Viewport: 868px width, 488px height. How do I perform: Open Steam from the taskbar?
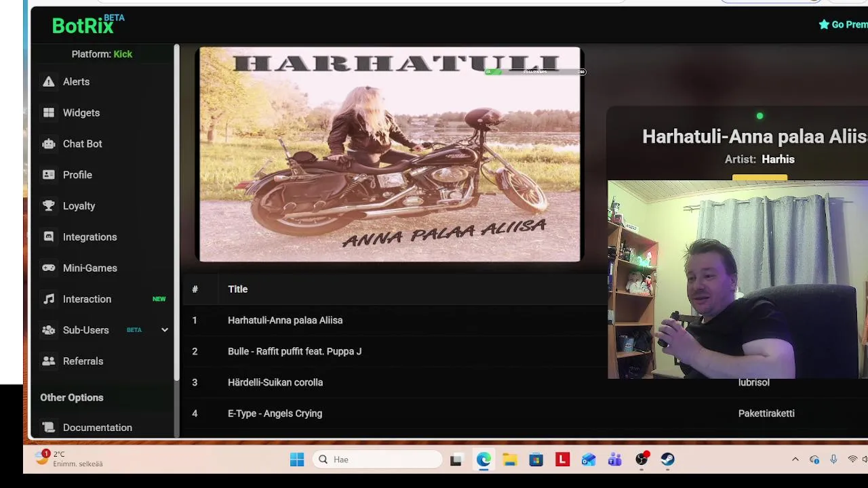pos(668,460)
